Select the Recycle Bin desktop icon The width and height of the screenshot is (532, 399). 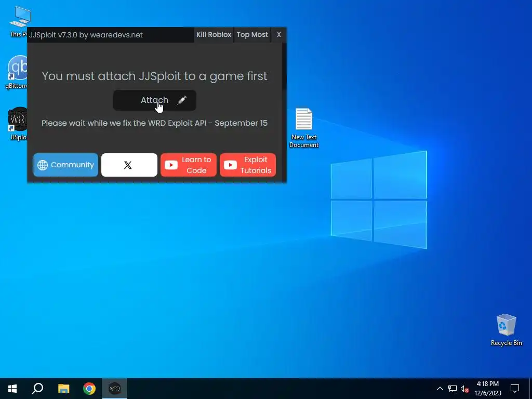pos(506,330)
